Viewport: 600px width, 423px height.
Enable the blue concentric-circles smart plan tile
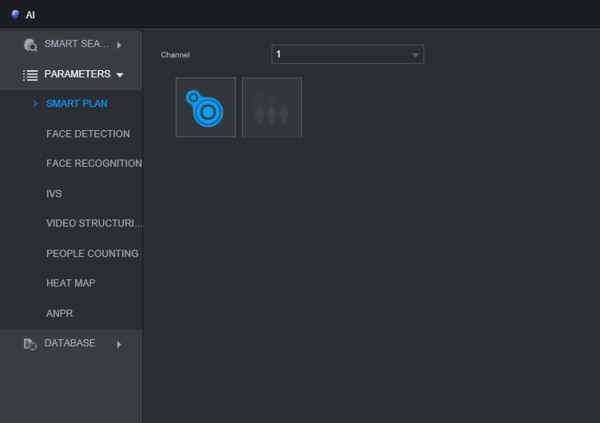205,107
